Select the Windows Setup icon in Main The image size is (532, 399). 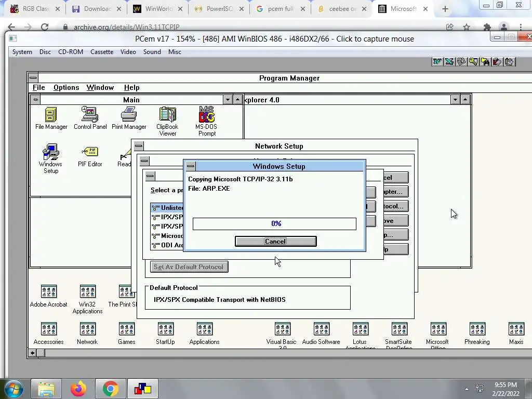(50, 159)
